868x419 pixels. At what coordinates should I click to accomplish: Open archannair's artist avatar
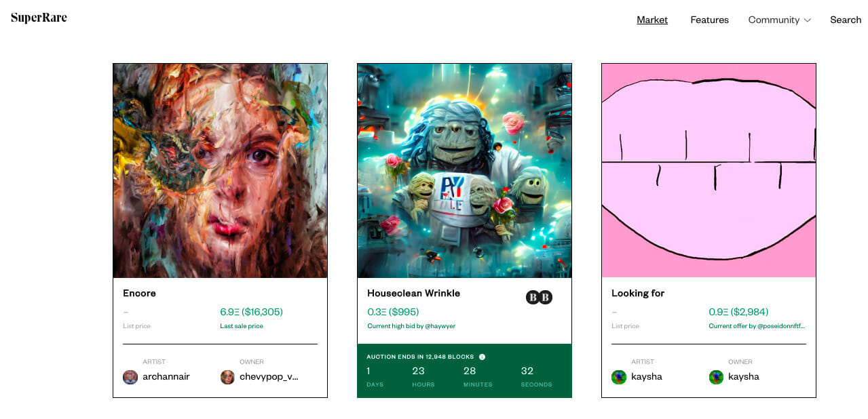pyautogui.click(x=130, y=377)
